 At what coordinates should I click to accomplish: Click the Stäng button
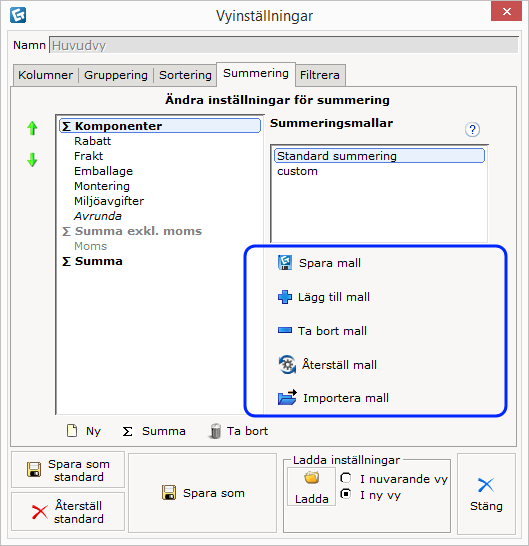(486, 494)
